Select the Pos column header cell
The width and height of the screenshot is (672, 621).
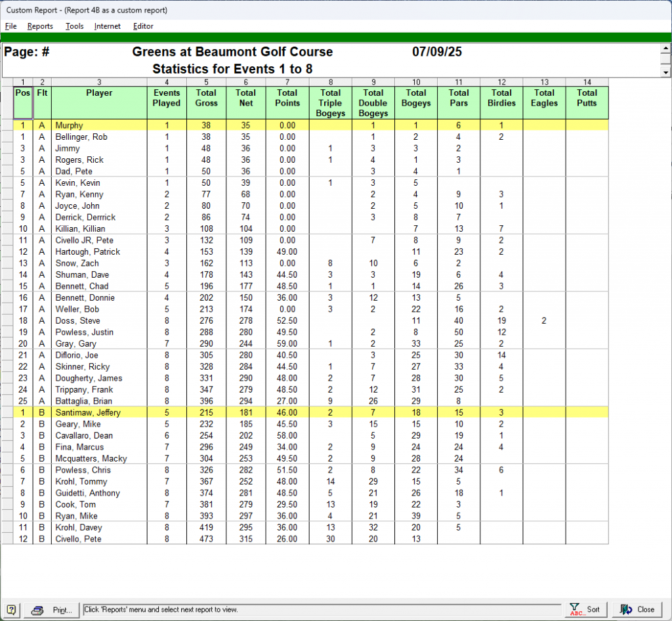(x=22, y=93)
